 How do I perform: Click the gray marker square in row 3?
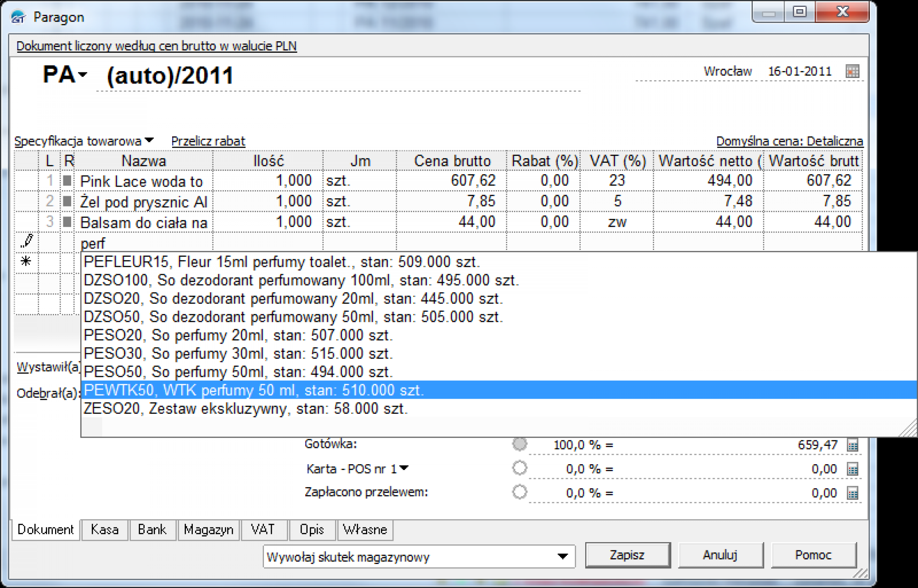pos(67,222)
